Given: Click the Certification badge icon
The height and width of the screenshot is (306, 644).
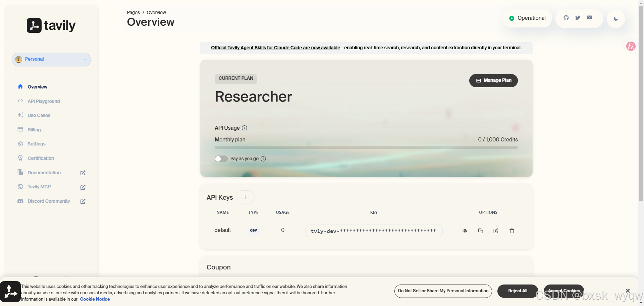Looking at the screenshot, I should click(x=20, y=158).
